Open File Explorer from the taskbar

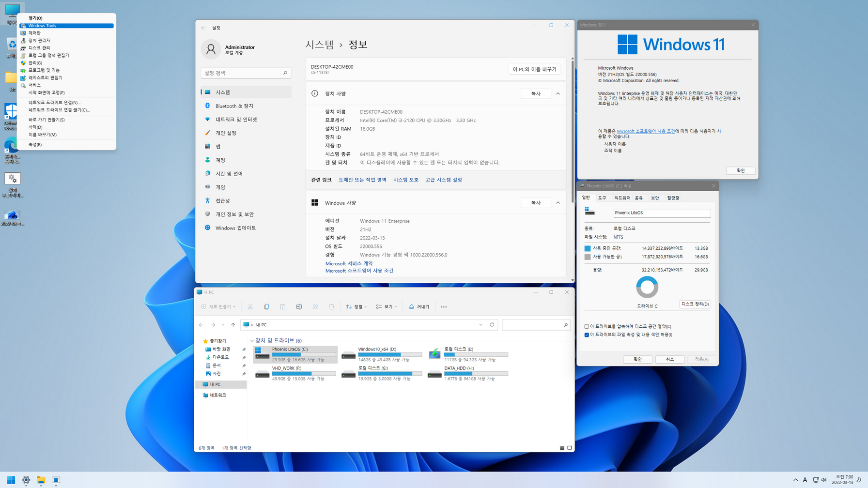coord(41,480)
